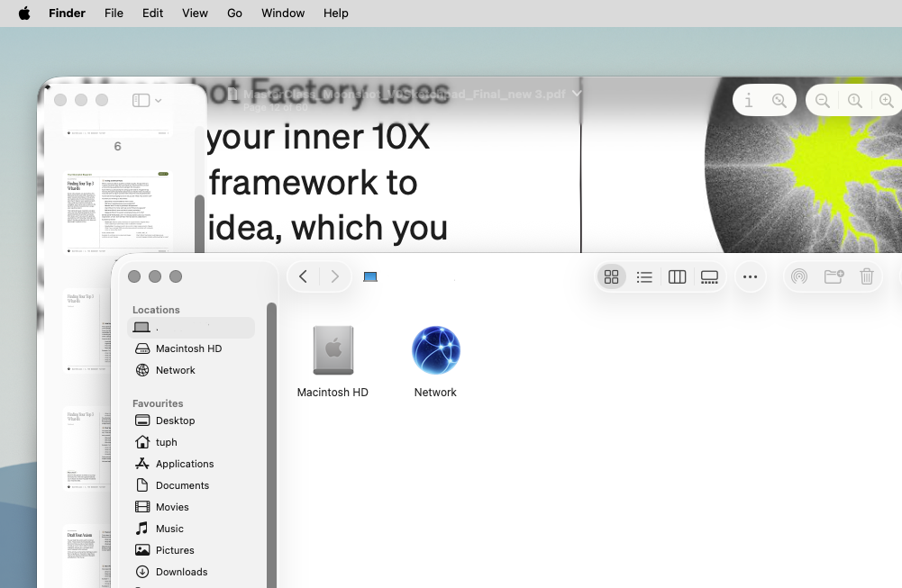
Task: Zoom to actual size in Preview
Action: [x=855, y=101]
